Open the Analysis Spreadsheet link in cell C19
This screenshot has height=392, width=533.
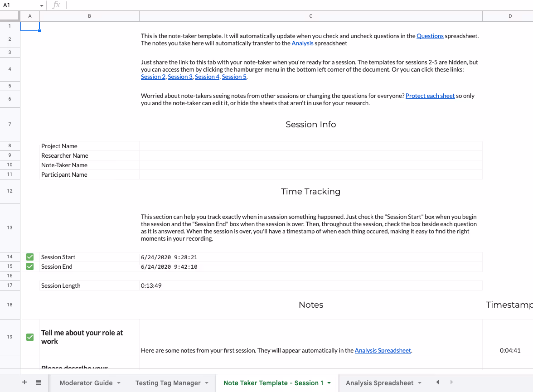coord(383,350)
